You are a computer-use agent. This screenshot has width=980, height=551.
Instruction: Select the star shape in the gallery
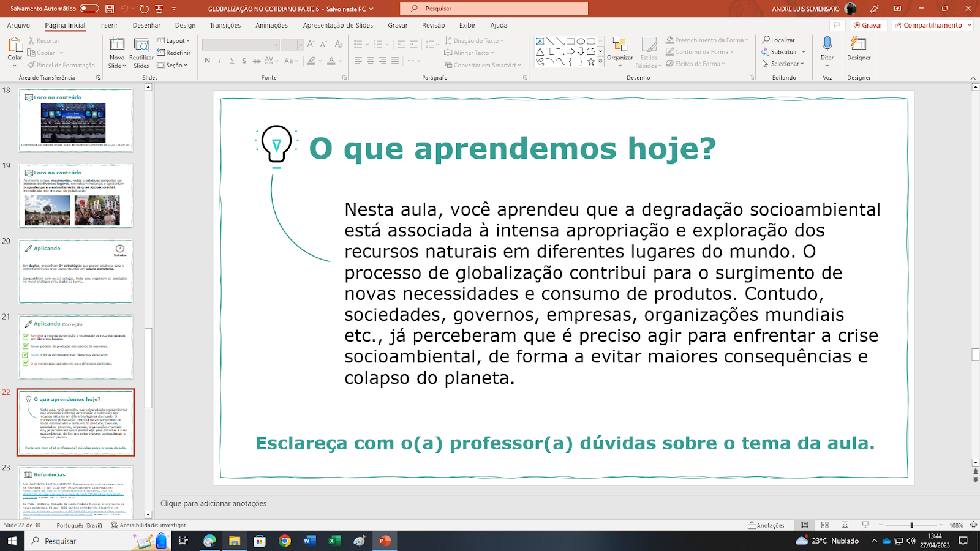point(590,62)
